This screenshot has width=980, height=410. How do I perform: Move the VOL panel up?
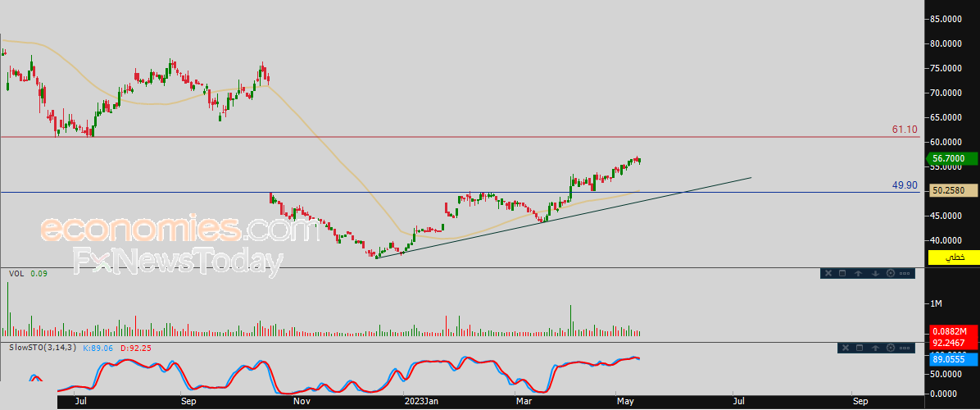tap(858, 273)
